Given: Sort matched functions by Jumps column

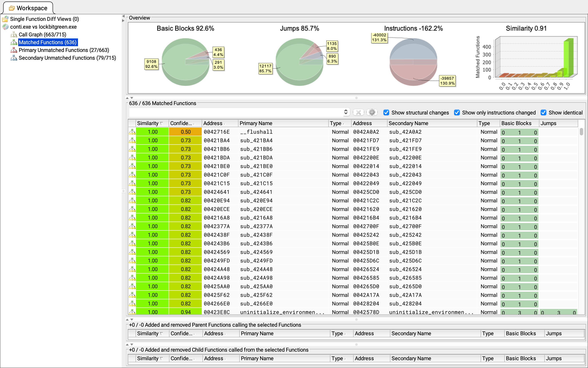Looking at the screenshot, I should tap(558, 123).
